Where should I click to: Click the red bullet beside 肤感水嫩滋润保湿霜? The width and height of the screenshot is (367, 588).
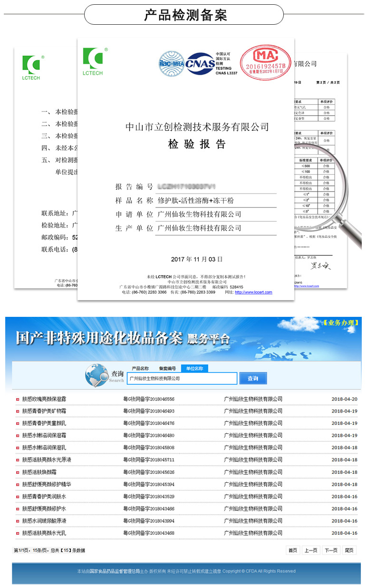[18, 436]
